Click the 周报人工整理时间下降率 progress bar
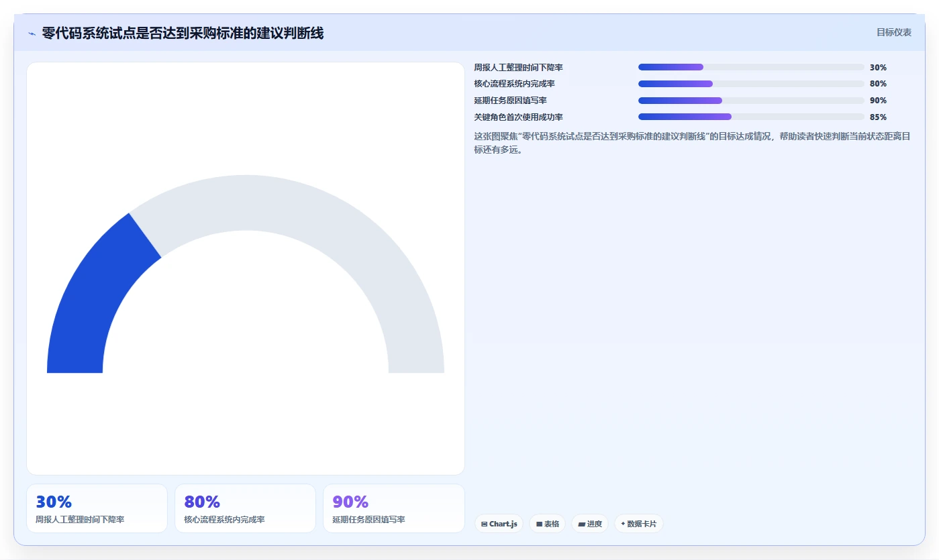 coord(751,67)
